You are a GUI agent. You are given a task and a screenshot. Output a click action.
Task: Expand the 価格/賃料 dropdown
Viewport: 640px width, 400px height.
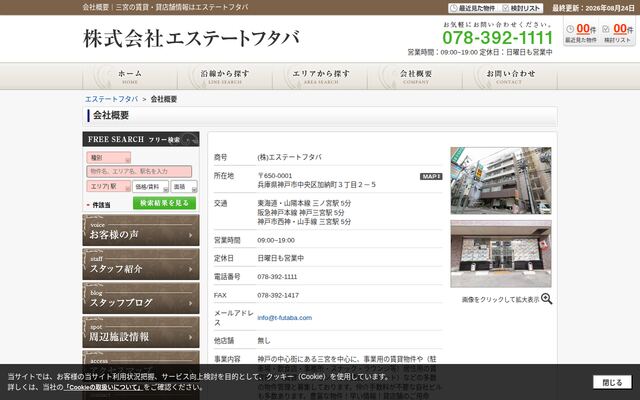150,187
